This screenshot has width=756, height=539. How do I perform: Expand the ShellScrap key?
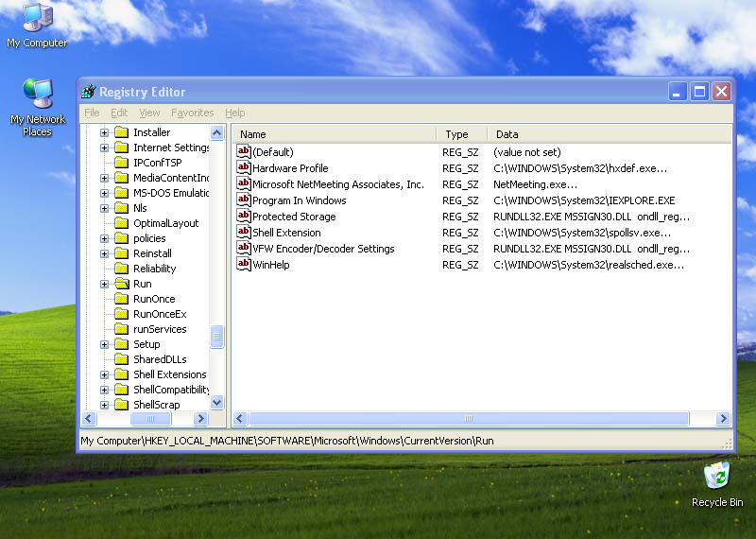[x=104, y=405]
